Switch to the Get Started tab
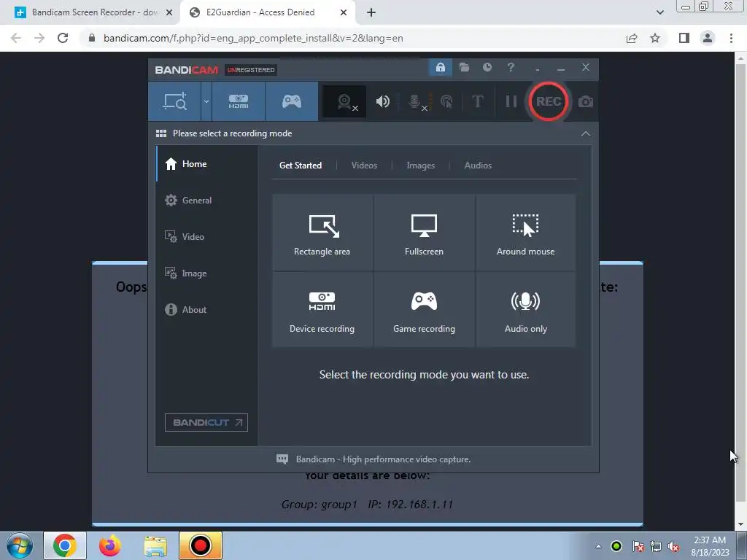This screenshot has width=747, height=560. (300, 166)
